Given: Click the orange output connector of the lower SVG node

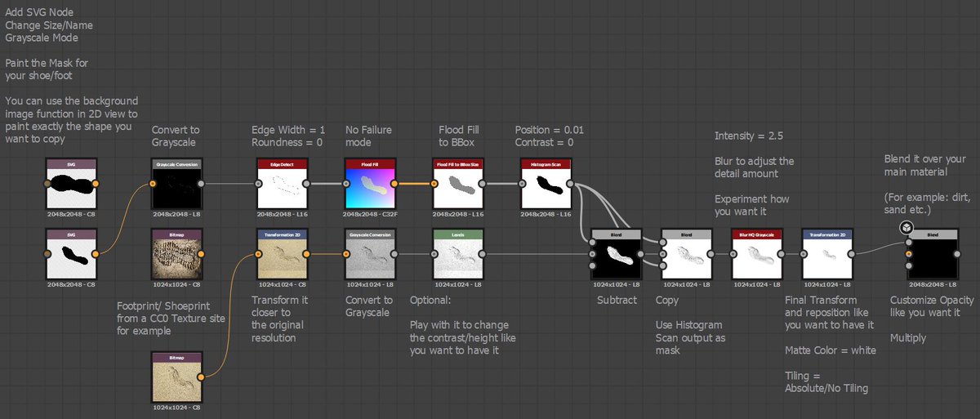Looking at the screenshot, I should tap(96, 254).
